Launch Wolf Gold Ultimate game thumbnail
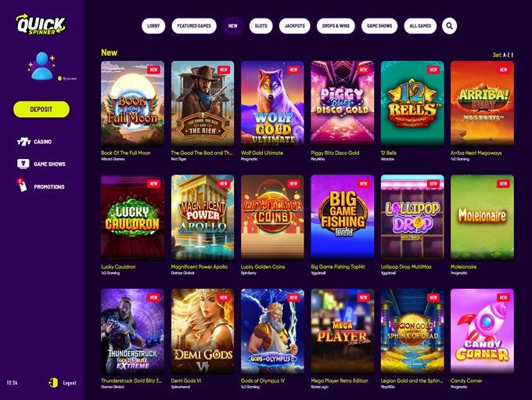Screen dimensions: 532x400 tap(272, 103)
